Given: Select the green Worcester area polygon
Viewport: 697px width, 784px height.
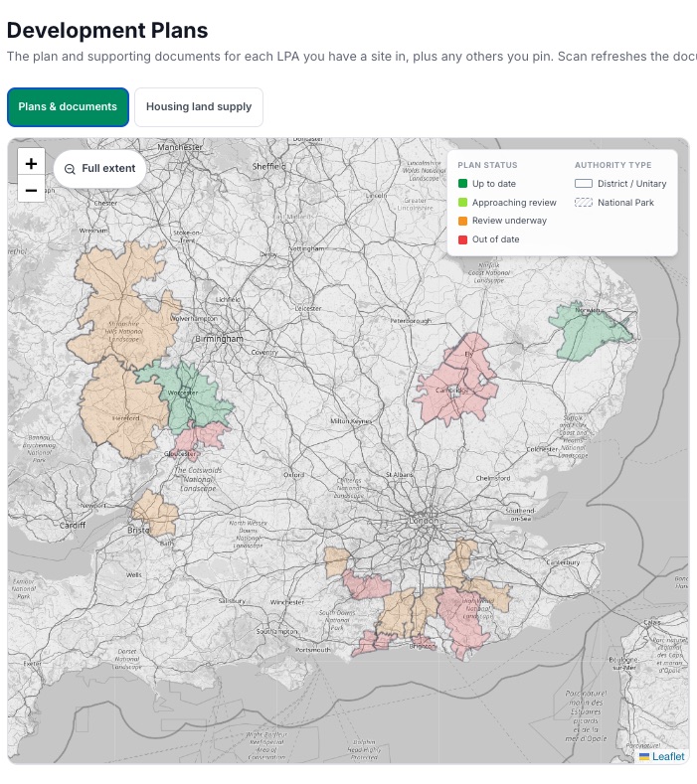Looking at the screenshot, I should click(193, 400).
